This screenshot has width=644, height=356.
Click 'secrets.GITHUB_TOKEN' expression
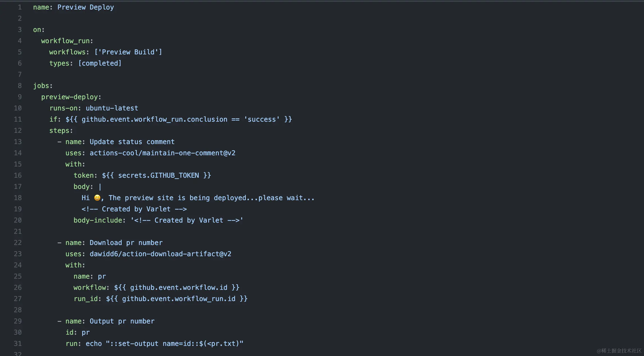coord(158,175)
